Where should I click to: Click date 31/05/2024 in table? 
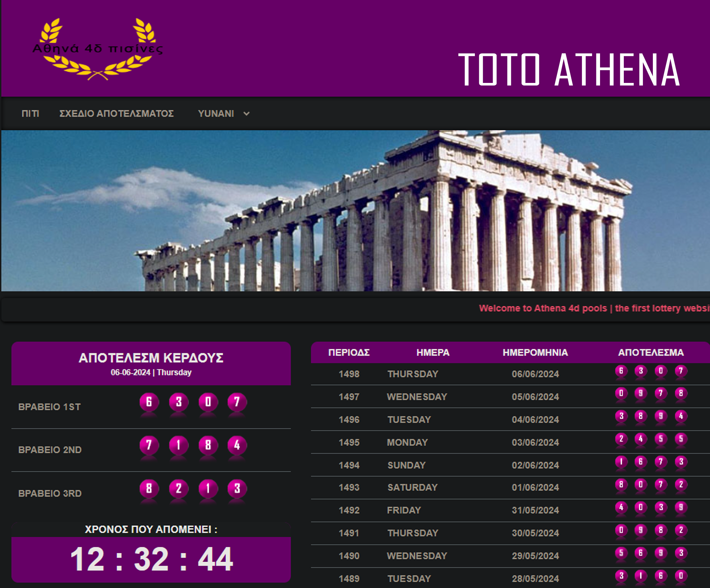click(535, 510)
